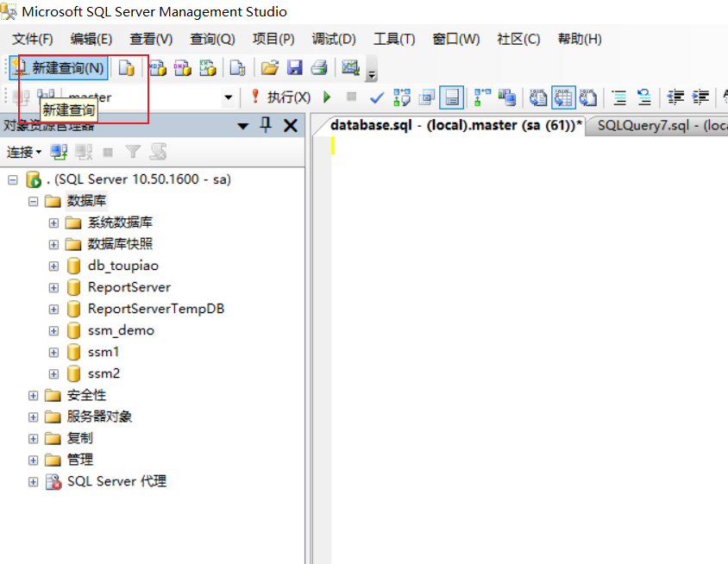The height and width of the screenshot is (564, 728).
Task: Click Connect Object Explorer icon
Action: pos(59,152)
